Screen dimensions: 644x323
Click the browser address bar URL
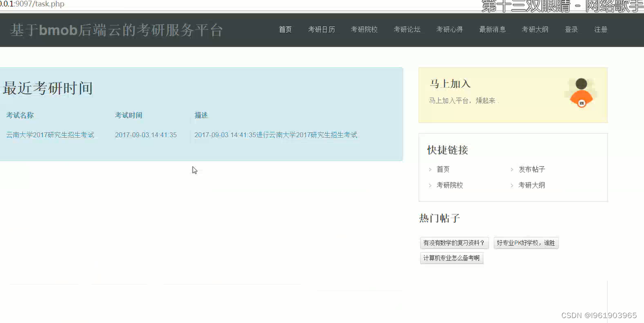pyautogui.click(x=32, y=4)
